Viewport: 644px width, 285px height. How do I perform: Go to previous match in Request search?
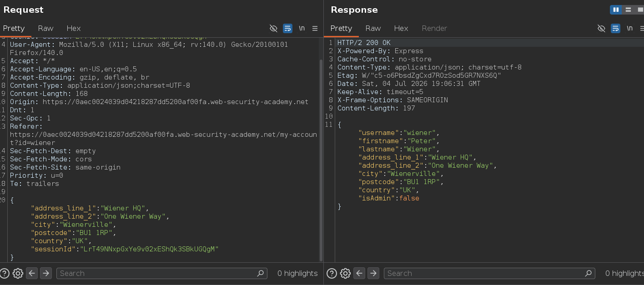click(x=32, y=273)
